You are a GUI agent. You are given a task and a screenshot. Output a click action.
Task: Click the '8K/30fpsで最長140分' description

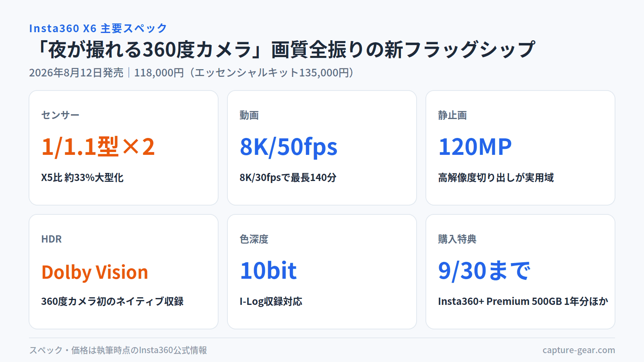point(288,177)
